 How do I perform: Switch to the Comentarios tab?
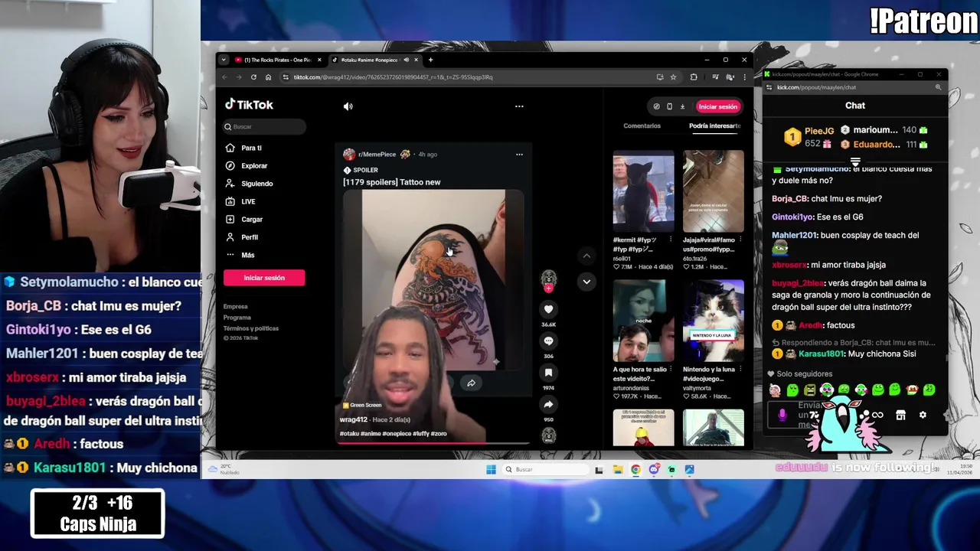pos(642,126)
